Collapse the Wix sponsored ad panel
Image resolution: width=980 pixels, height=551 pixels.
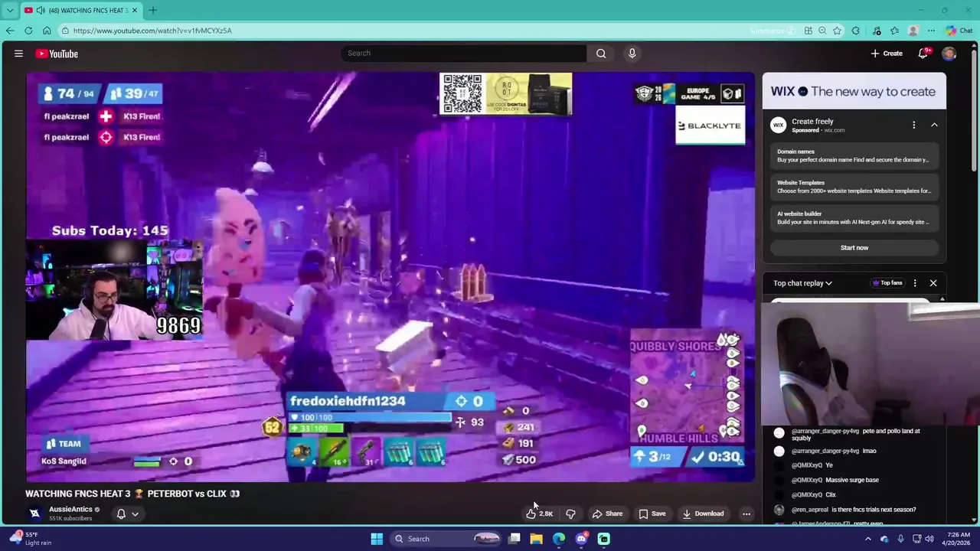[x=934, y=125]
